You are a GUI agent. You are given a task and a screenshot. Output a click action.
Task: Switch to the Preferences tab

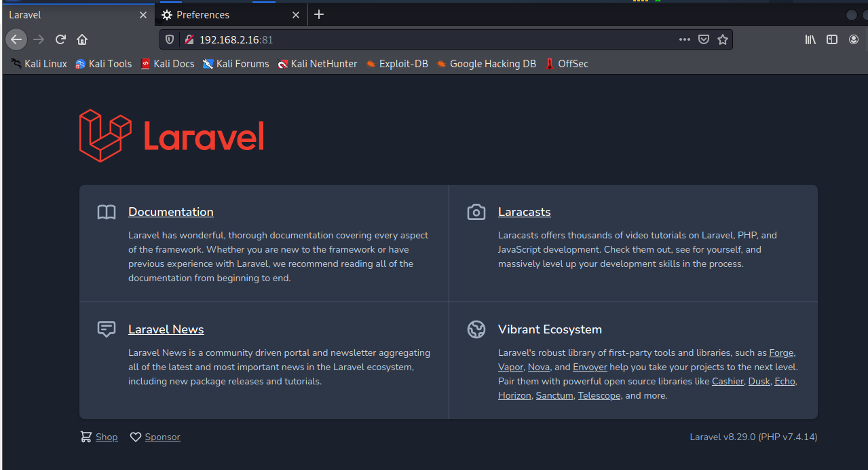click(231, 15)
